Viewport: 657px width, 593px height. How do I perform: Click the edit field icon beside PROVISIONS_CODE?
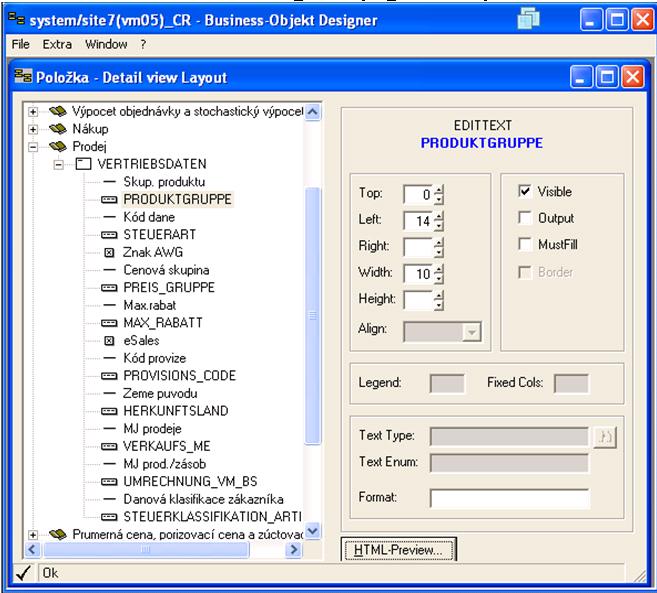click(x=109, y=375)
